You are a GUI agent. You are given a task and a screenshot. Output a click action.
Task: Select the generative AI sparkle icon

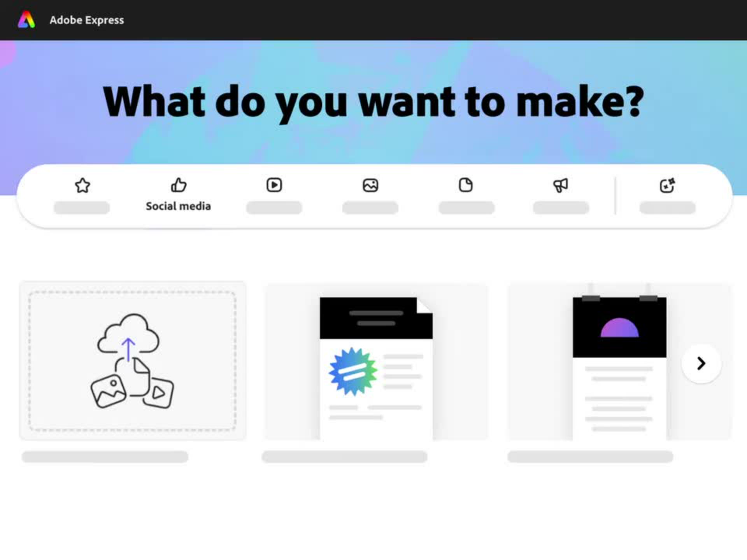coord(667,185)
